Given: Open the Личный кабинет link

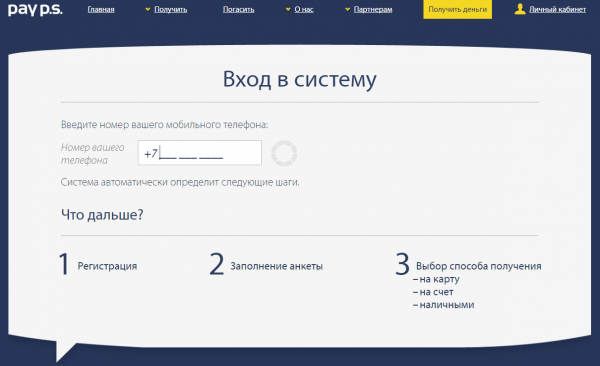Looking at the screenshot, I should (558, 9).
